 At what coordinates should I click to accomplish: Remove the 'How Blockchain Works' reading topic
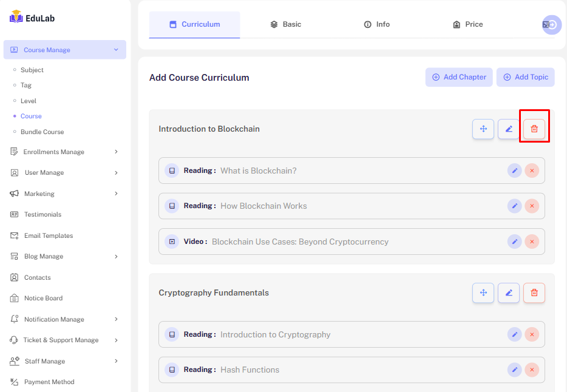(532, 206)
